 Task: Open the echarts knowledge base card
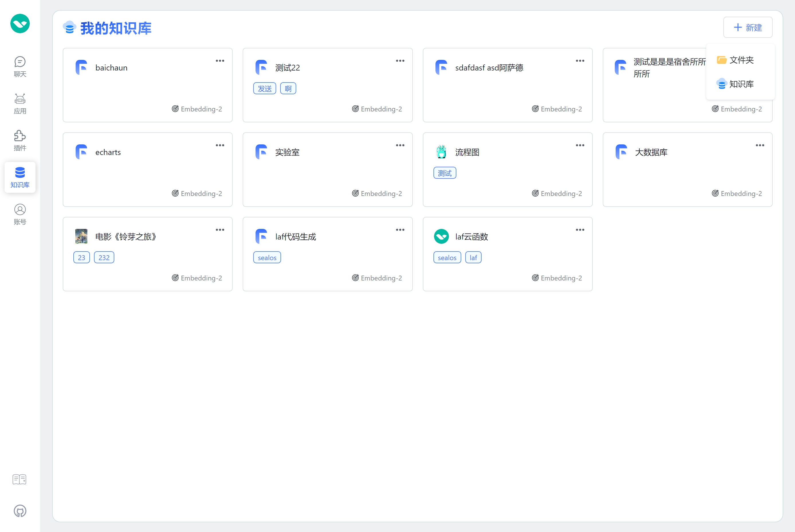(x=108, y=152)
